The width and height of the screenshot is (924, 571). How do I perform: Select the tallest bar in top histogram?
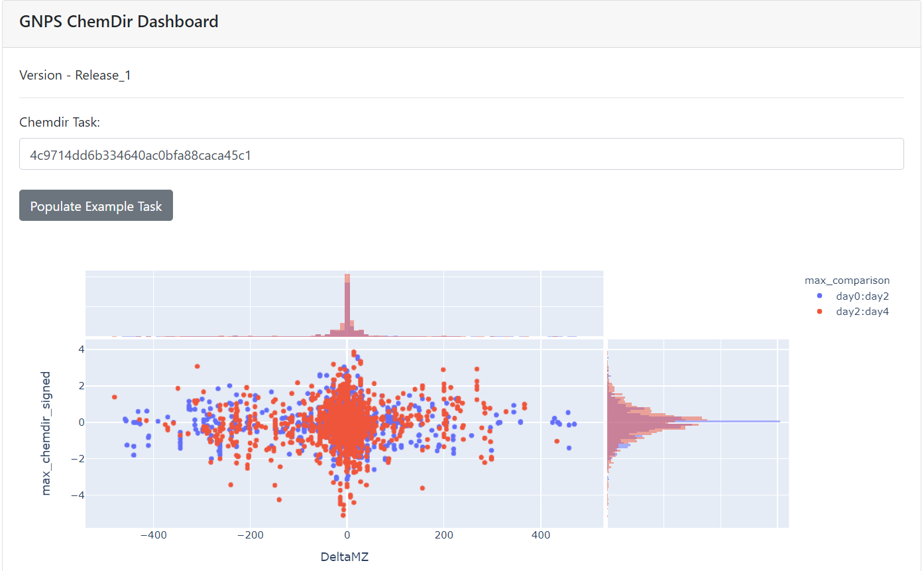(x=347, y=305)
